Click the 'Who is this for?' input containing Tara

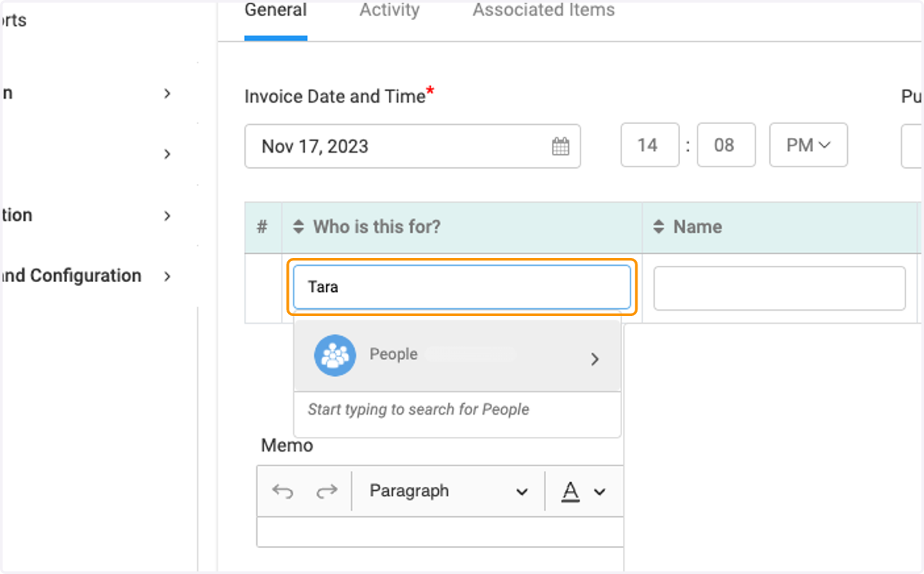coord(462,287)
